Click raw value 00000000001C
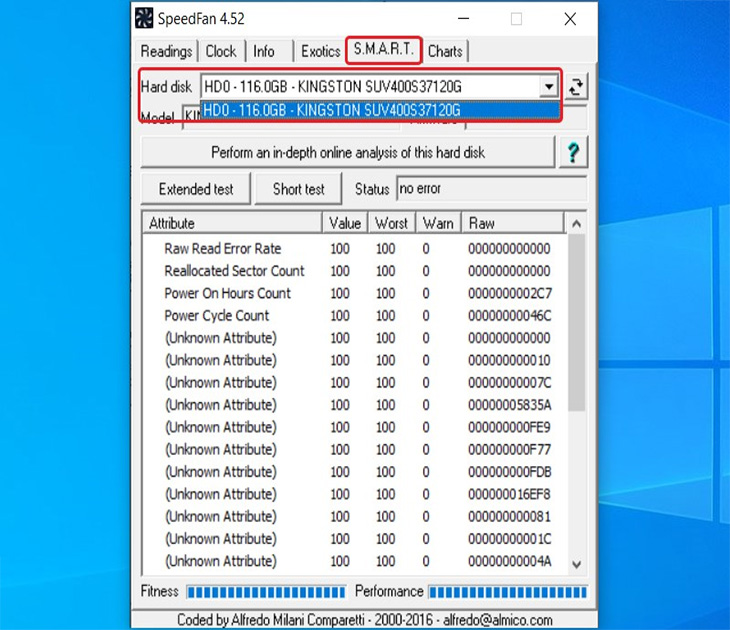 510,539
